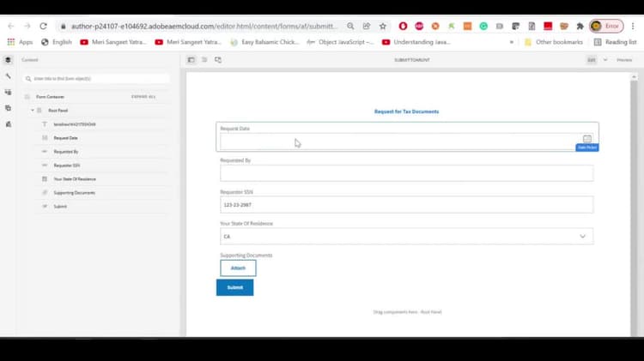Select Form Container in content tree
The height and width of the screenshot is (361, 644).
click(x=50, y=97)
